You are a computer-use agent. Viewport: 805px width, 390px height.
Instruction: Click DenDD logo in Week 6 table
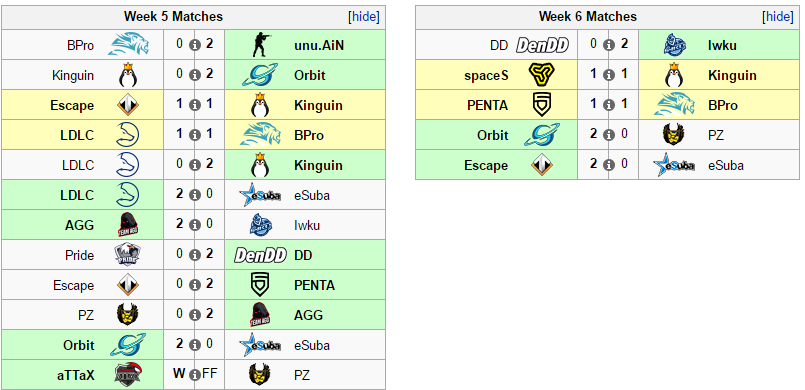(542, 45)
